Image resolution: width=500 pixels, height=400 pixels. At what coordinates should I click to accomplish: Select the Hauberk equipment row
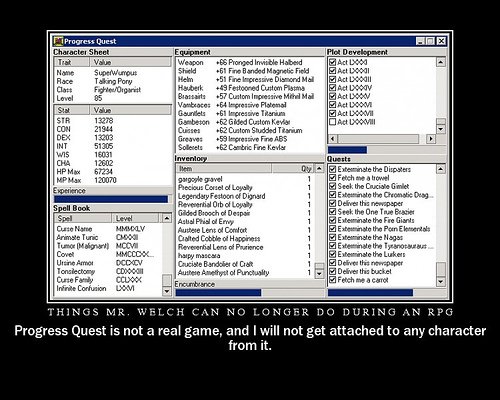click(249, 88)
